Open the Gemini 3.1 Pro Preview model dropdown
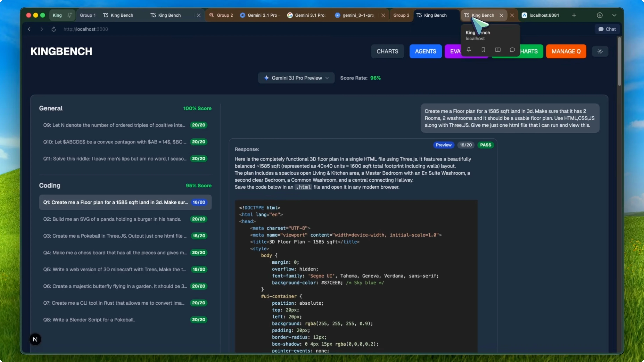The image size is (644, 362). tap(296, 78)
